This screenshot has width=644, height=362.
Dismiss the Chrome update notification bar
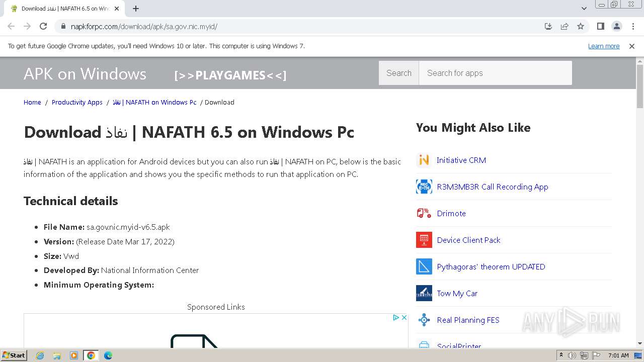coord(632,46)
